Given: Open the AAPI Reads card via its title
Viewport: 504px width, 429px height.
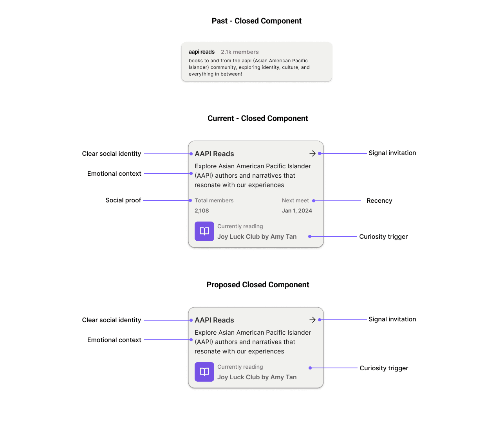Looking at the screenshot, I should click(x=214, y=154).
